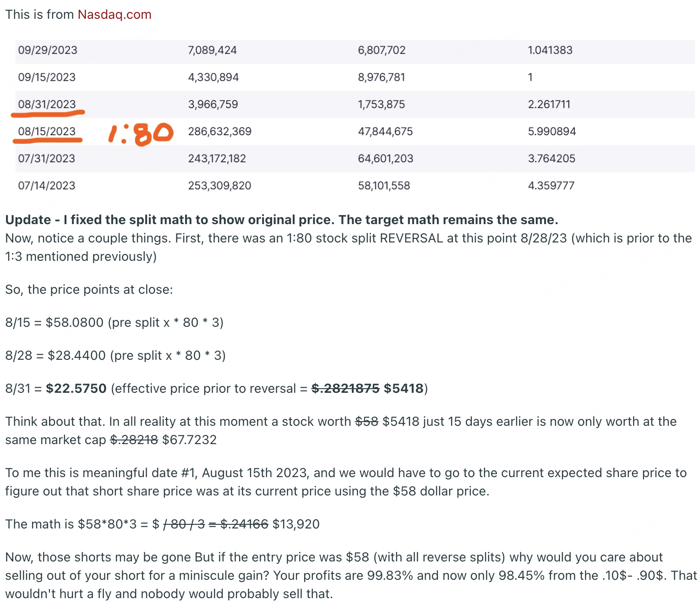The width and height of the screenshot is (699, 616).
Task: Click the $67.7232 market cap value
Action: [x=189, y=440]
